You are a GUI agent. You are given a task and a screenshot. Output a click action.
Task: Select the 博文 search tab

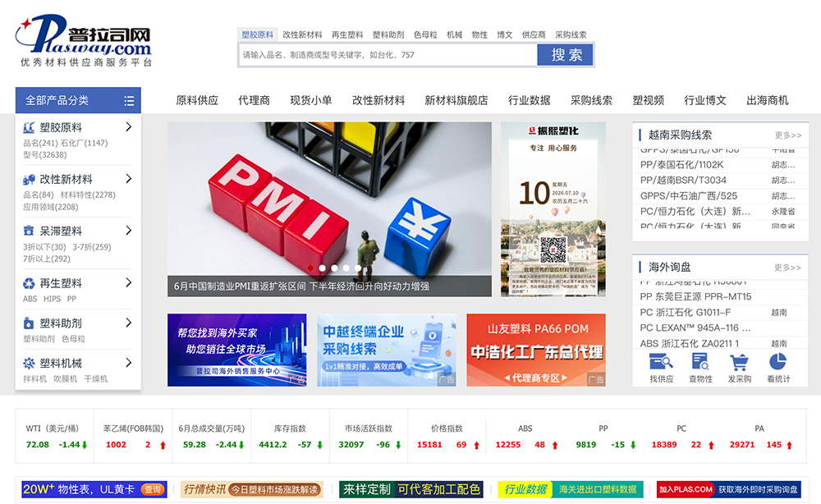click(504, 34)
